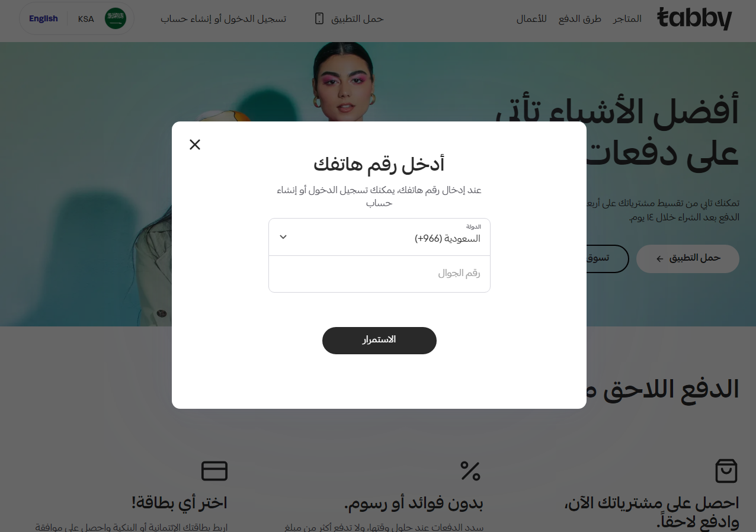The width and height of the screenshot is (756, 532).
Task: Click the mobile phone icon in header
Action: 319,18
